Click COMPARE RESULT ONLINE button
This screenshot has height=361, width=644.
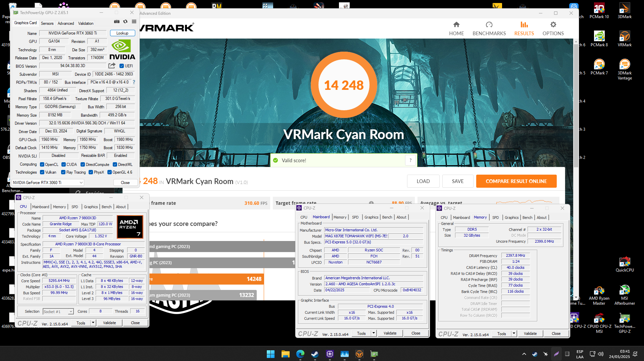tap(516, 181)
